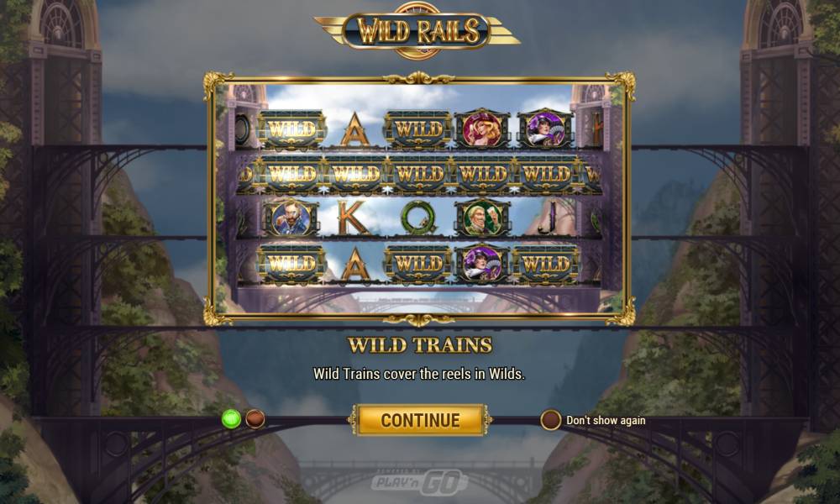
Task: Click the Wild Rails logo
Action: click(417, 30)
